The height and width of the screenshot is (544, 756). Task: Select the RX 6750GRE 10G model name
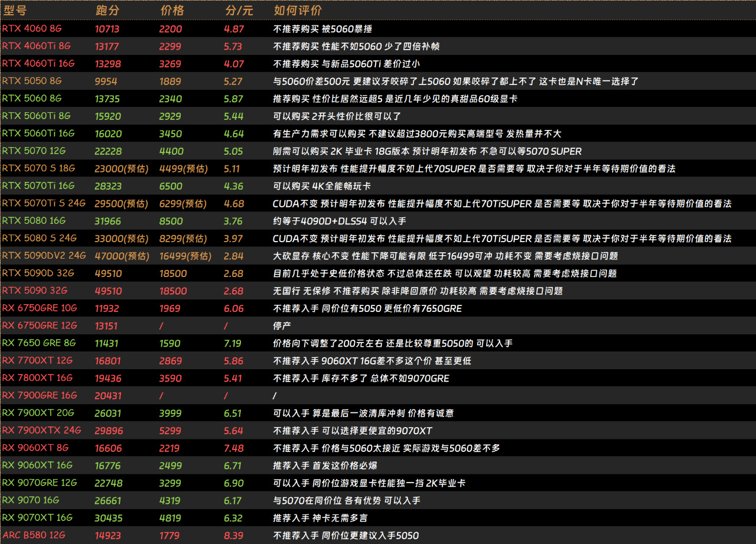click(x=40, y=308)
